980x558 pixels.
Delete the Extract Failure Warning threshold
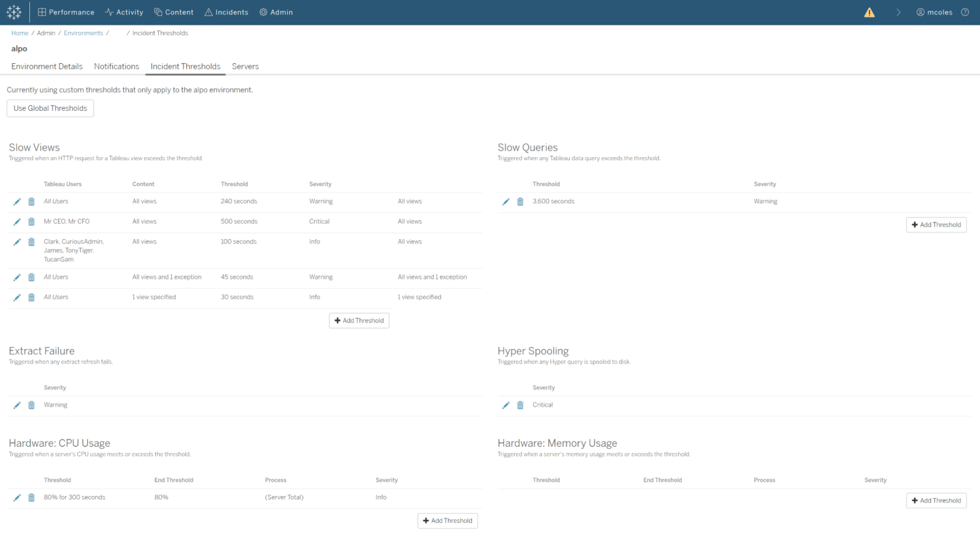[x=31, y=405]
